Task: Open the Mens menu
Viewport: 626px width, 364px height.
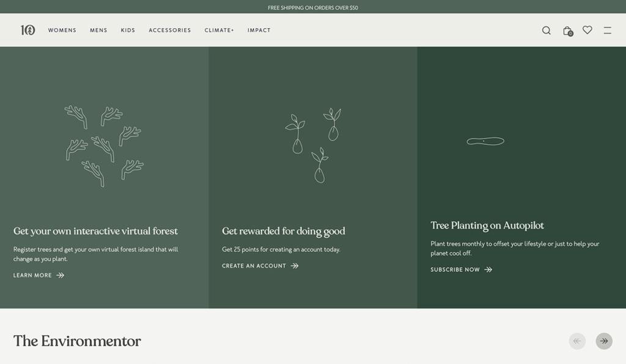Action: [x=98, y=30]
